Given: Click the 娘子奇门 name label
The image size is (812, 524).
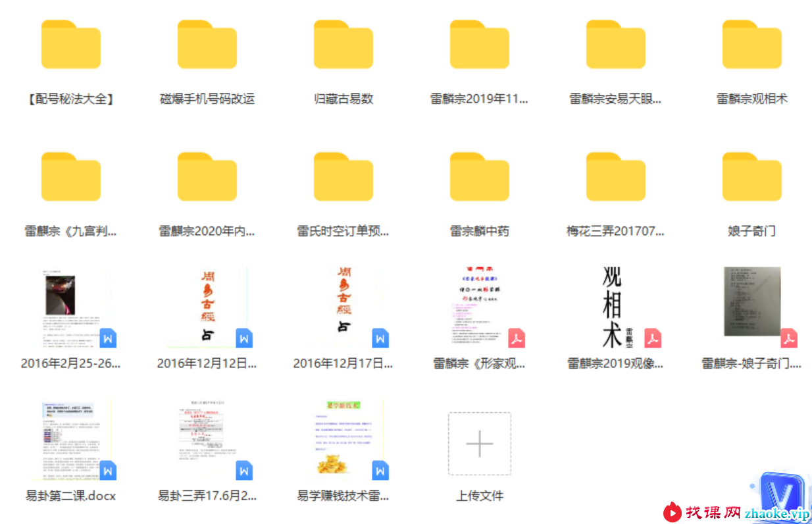Looking at the screenshot, I should (752, 232).
